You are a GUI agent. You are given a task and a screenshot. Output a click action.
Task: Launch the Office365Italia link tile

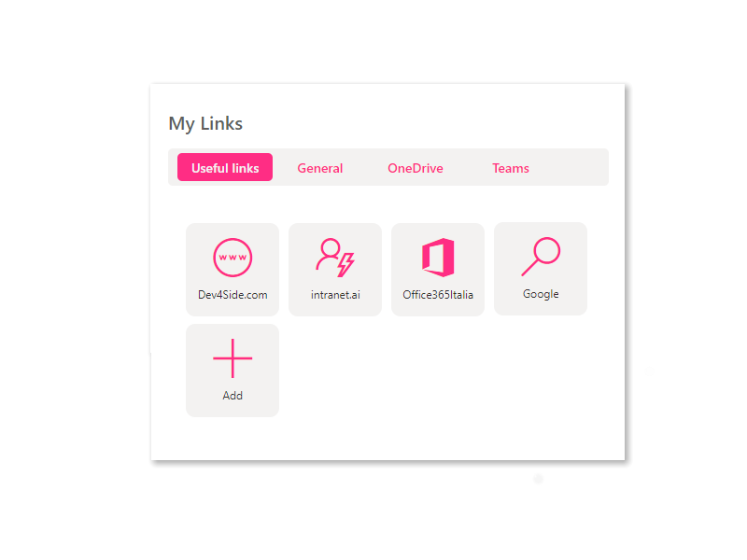(438, 270)
